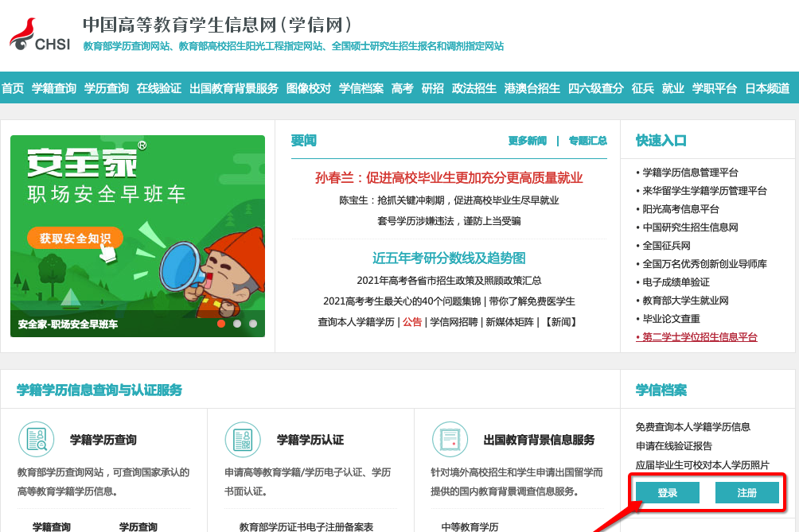Select the second carousel dot
The width and height of the screenshot is (799, 532).
pyautogui.click(x=237, y=324)
